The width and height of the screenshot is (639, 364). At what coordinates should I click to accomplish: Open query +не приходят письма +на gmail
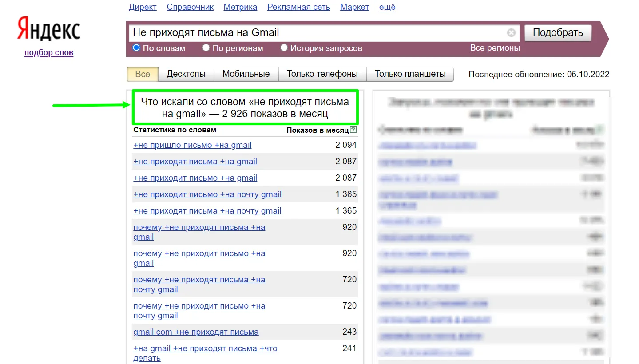195,162
